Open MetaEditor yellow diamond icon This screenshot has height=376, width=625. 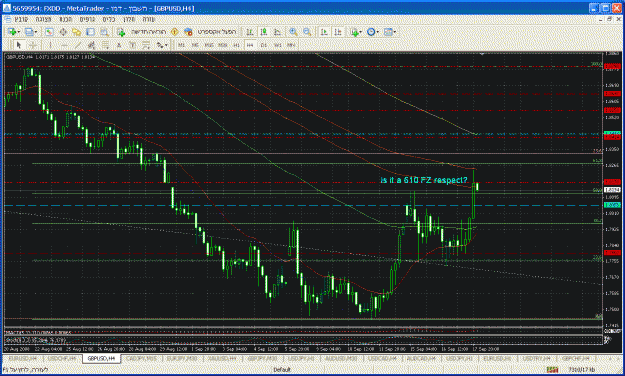[174, 32]
